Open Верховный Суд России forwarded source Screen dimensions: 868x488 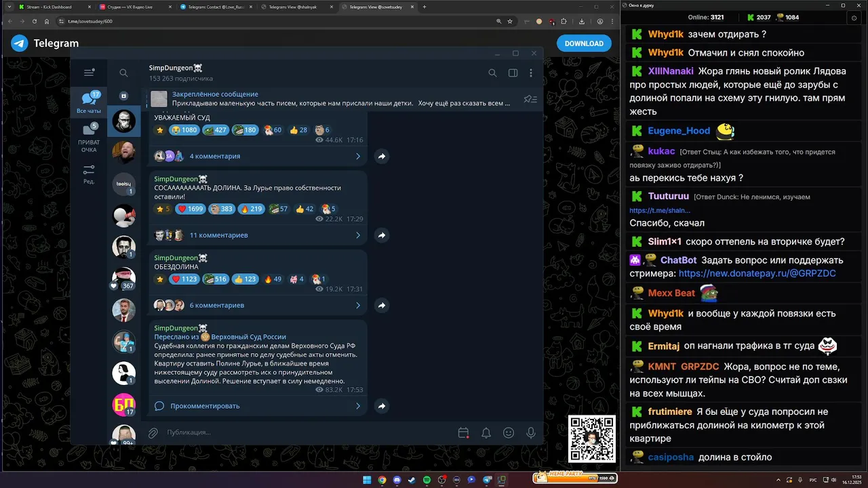tap(248, 337)
